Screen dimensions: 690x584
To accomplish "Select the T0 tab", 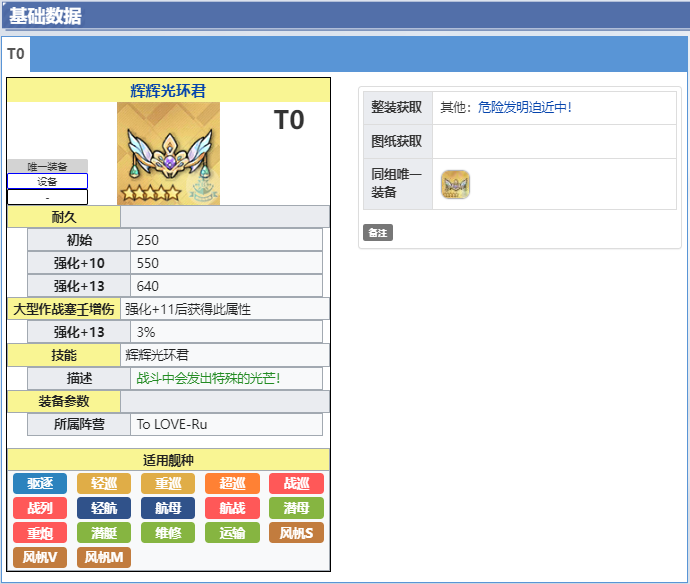I will point(15,54).
